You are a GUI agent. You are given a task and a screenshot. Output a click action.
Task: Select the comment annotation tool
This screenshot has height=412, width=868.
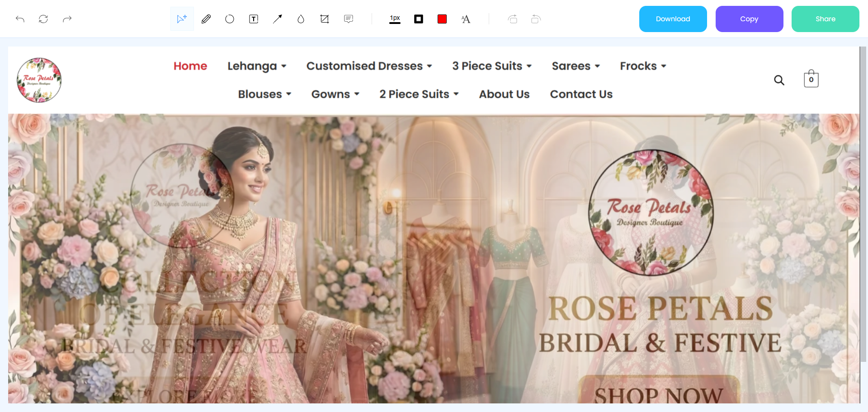coord(349,19)
